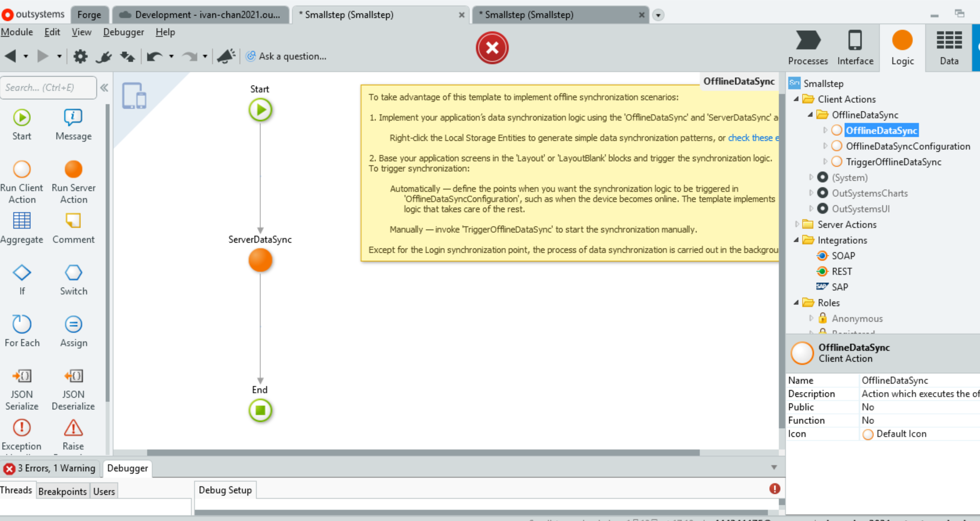The height and width of the screenshot is (521, 980).
Task: Open the Debugger menu
Action: pos(123,32)
